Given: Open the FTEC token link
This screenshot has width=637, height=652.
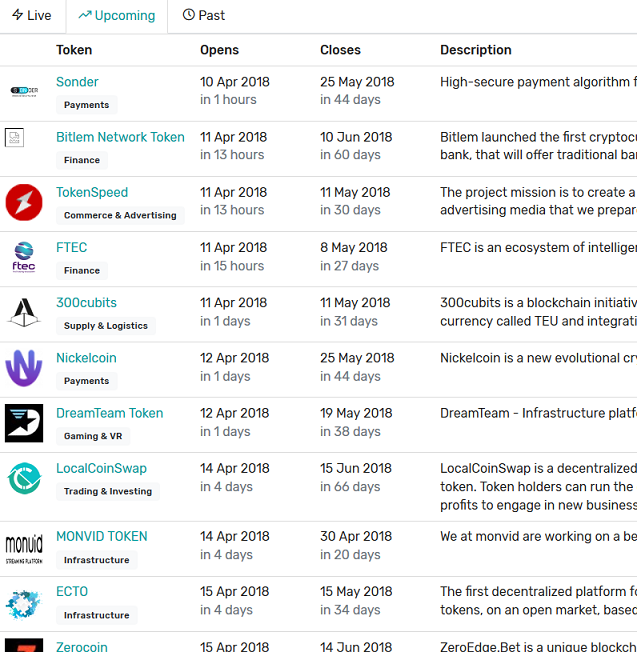Looking at the screenshot, I should pyautogui.click(x=72, y=247).
